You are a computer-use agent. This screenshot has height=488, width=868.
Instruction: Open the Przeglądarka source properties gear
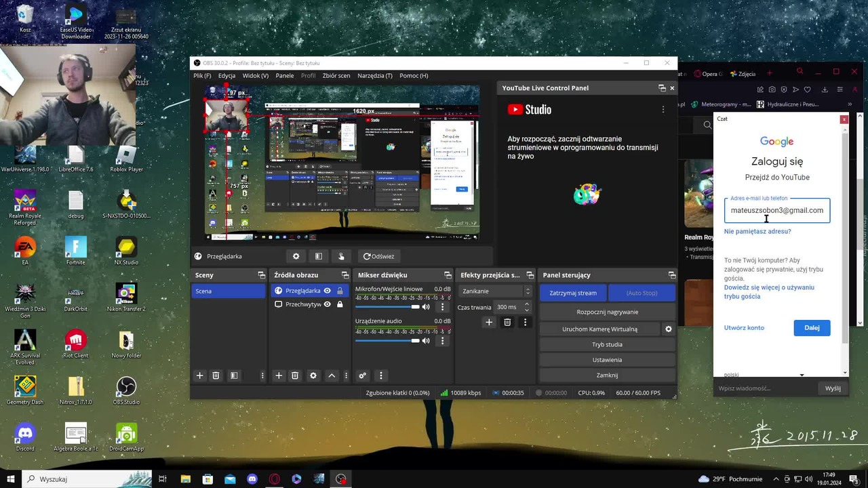point(296,256)
